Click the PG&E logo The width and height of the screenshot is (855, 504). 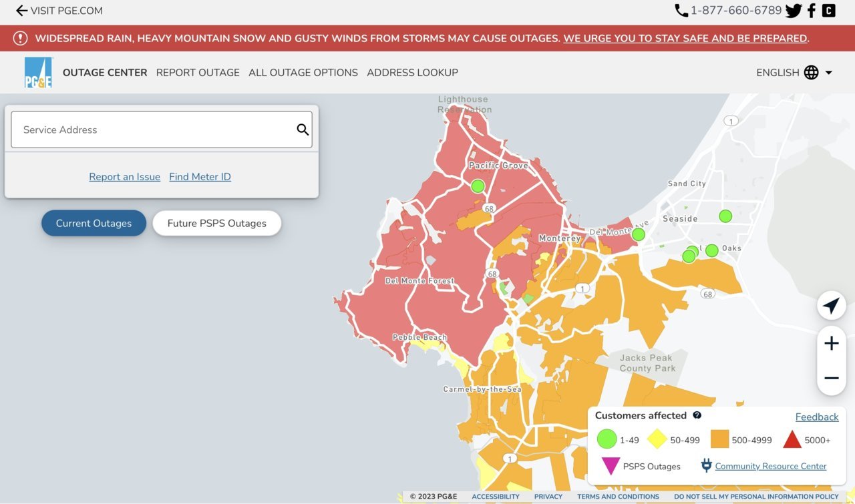click(39, 73)
